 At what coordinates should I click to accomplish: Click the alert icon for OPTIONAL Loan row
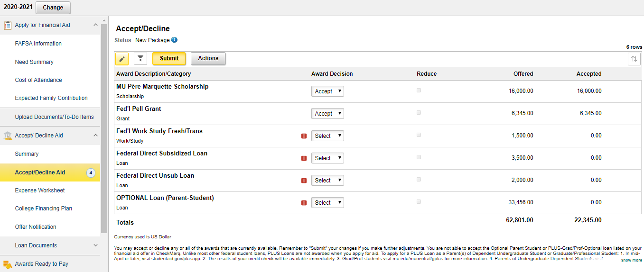point(304,203)
